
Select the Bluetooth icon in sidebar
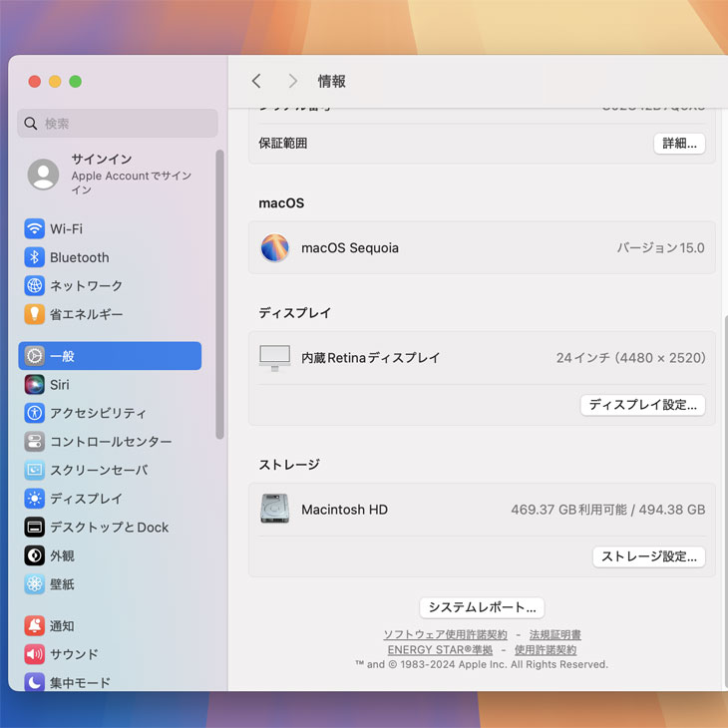pos(35,257)
